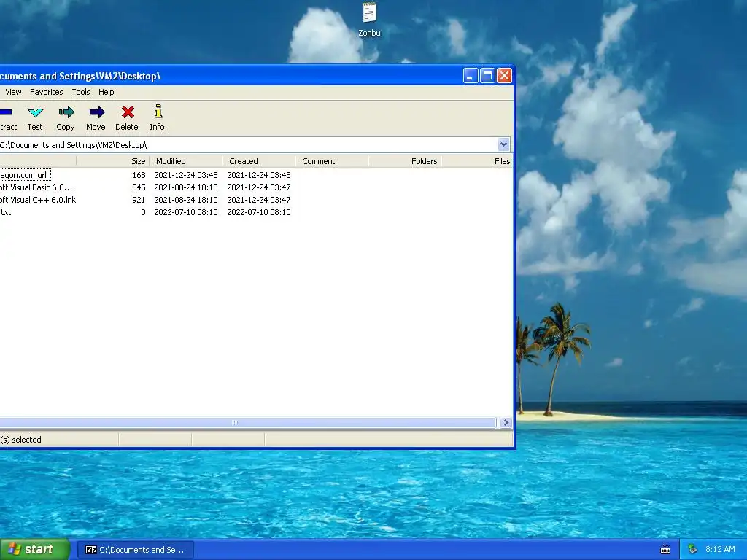Click the network tray icon near clock

pyautogui.click(x=692, y=550)
